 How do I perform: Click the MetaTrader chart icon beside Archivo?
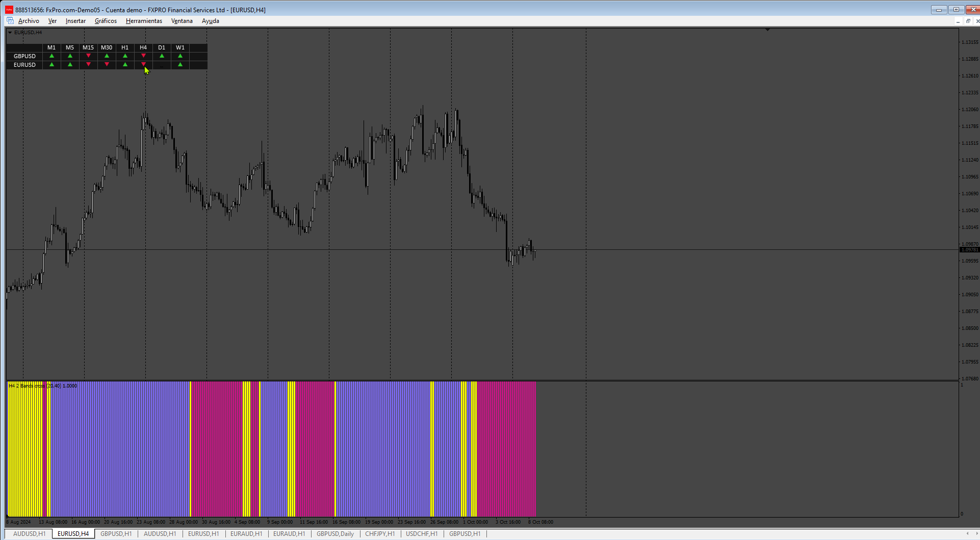(x=10, y=21)
